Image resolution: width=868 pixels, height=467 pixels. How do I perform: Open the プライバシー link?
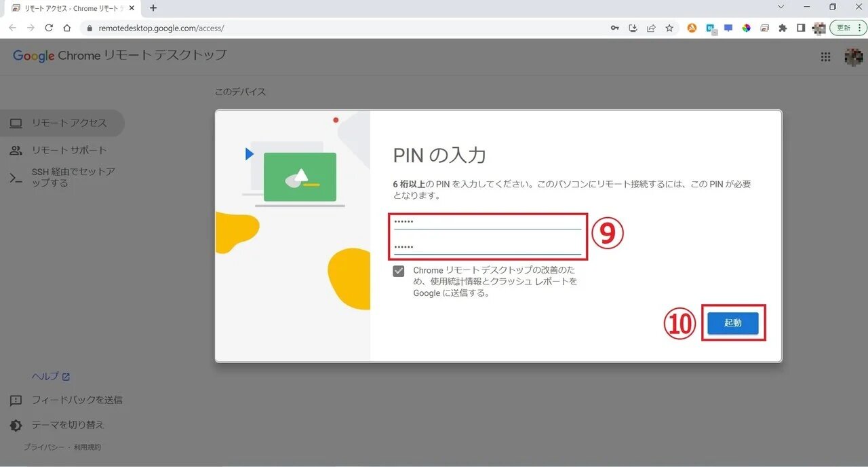coord(44,447)
